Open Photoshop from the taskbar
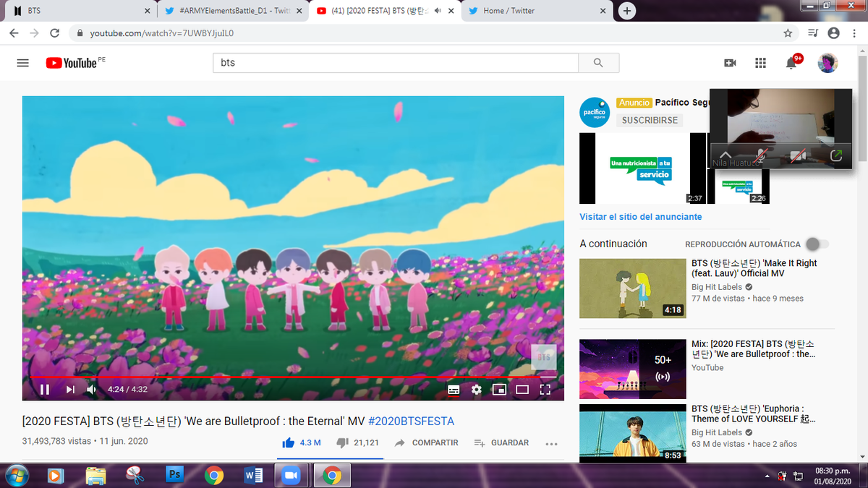The width and height of the screenshot is (868, 488). pos(174,474)
